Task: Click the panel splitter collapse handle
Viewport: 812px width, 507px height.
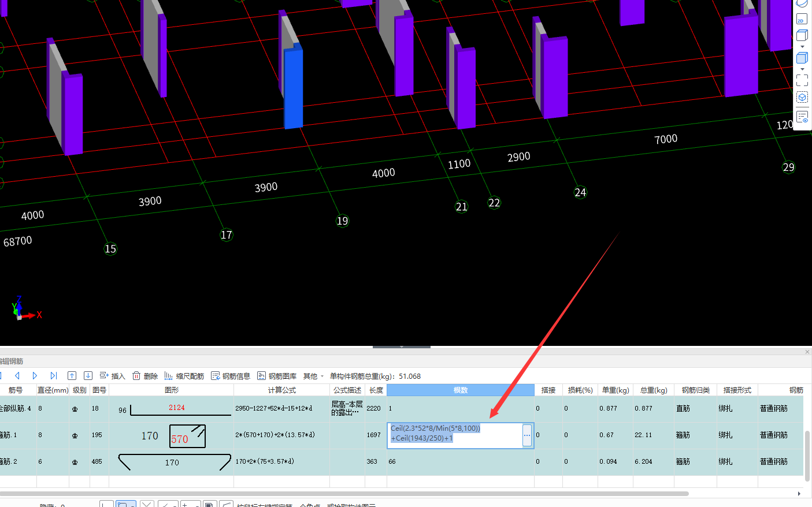Action: [x=402, y=346]
